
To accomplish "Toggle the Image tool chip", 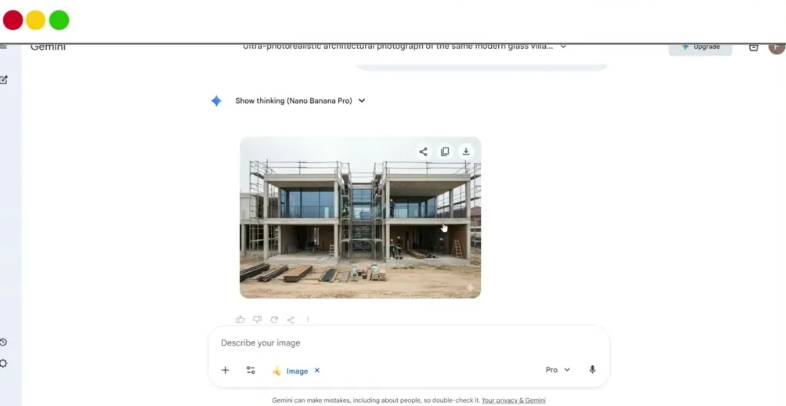I will click(x=291, y=371).
